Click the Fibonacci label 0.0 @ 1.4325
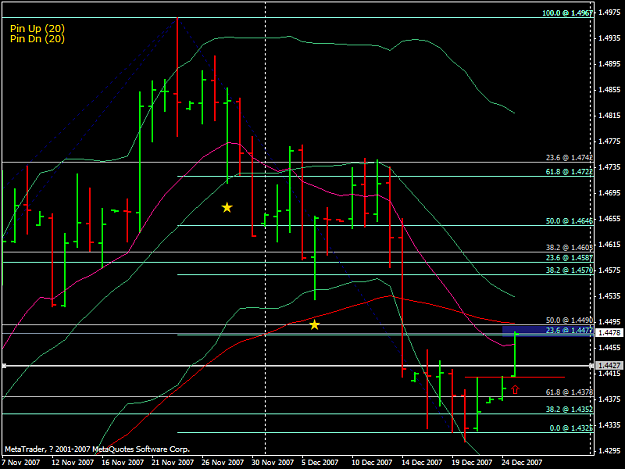The width and height of the screenshot is (625, 469). [x=571, y=428]
